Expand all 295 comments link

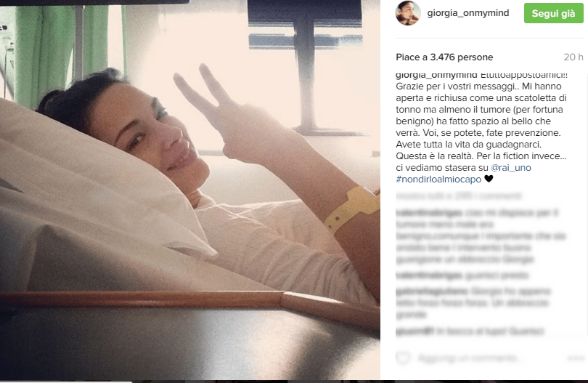point(458,196)
